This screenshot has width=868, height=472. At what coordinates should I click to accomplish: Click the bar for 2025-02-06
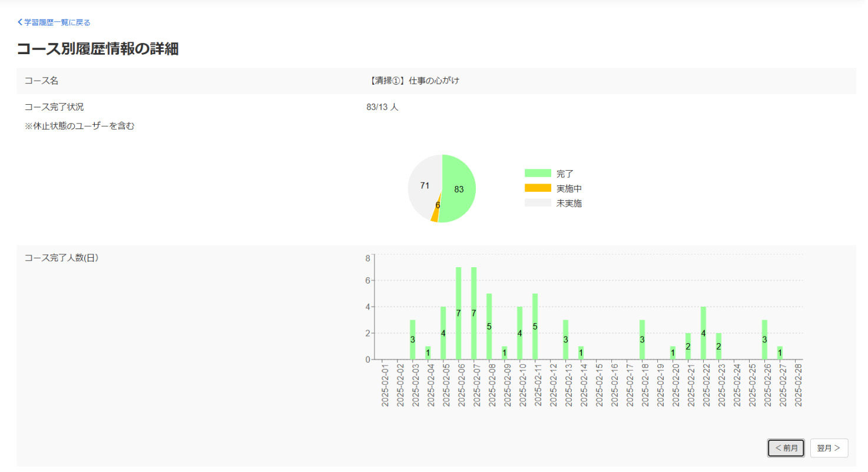tap(459, 313)
